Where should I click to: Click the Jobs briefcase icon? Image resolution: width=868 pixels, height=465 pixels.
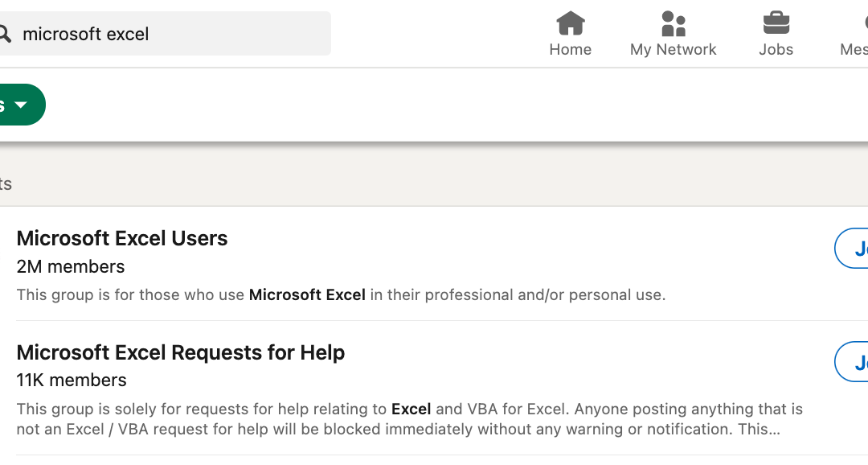tap(776, 23)
